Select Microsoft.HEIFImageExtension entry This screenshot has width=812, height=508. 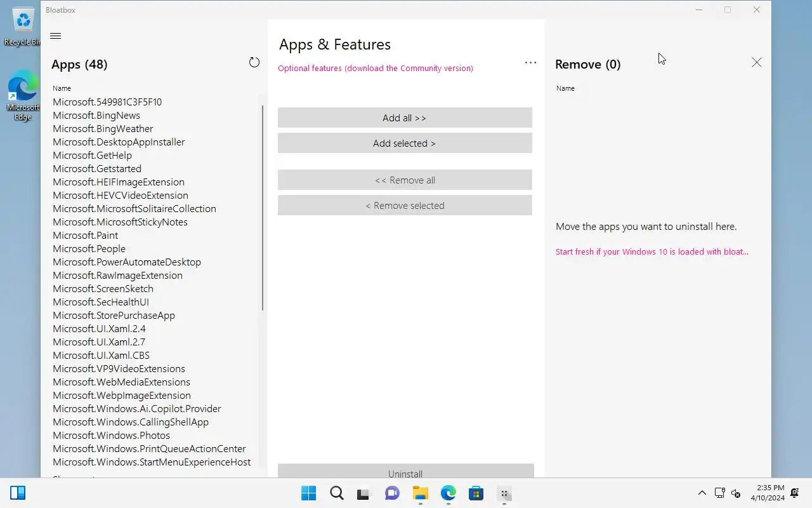pyautogui.click(x=119, y=182)
